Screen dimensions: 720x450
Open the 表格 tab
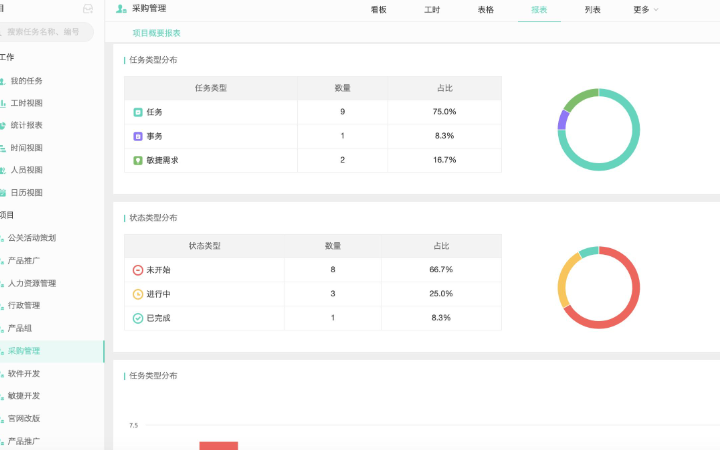point(485,10)
